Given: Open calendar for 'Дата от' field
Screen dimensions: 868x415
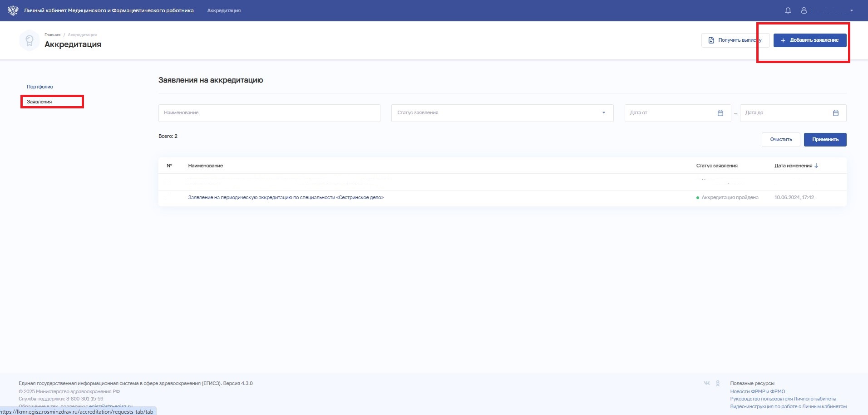Looking at the screenshot, I should 720,113.
